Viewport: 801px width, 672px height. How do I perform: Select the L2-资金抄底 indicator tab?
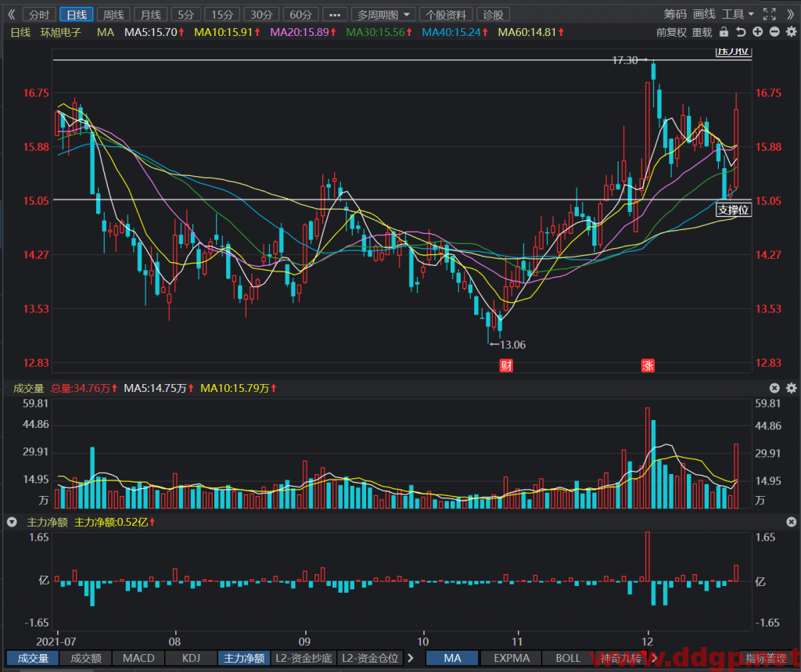(304, 658)
